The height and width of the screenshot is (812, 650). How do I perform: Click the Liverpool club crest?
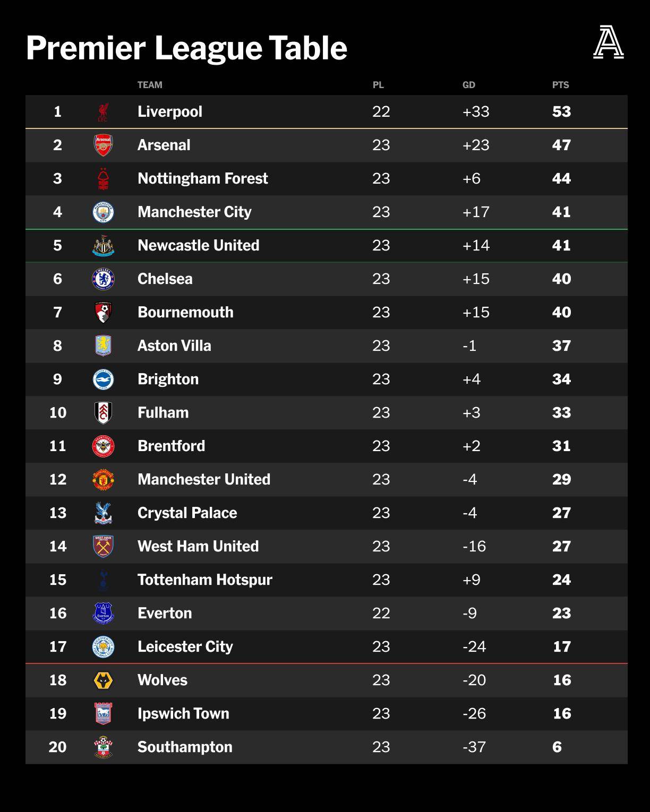click(103, 112)
